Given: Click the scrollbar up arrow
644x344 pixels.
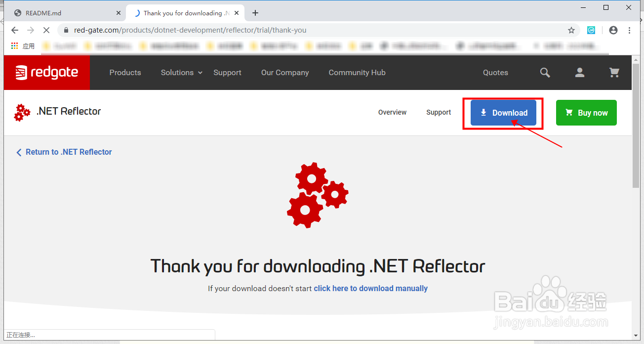Looking at the screenshot, I should (x=636, y=59).
